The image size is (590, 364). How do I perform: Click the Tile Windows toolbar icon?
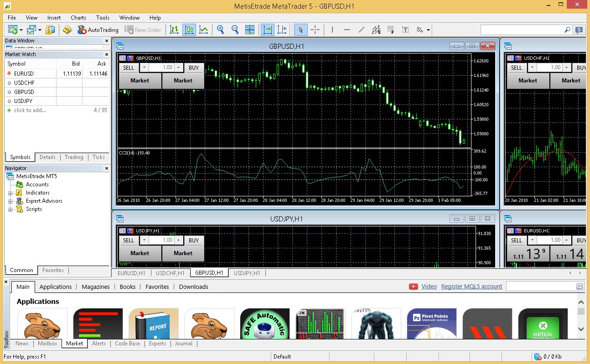pos(250,30)
